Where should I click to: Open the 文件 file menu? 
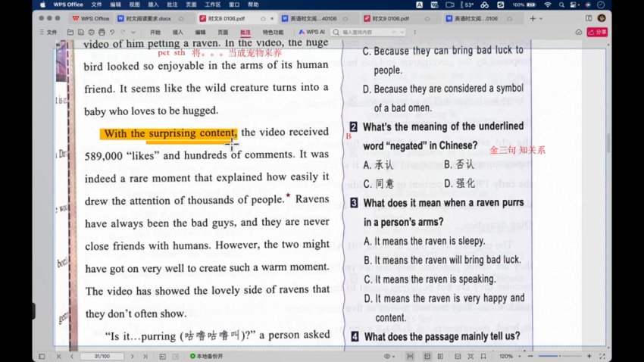[48, 33]
